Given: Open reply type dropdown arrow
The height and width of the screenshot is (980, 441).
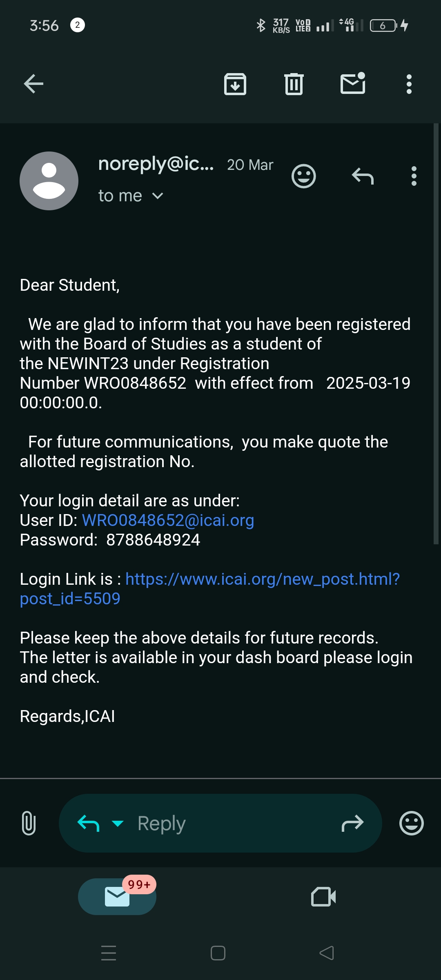Looking at the screenshot, I should (118, 823).
